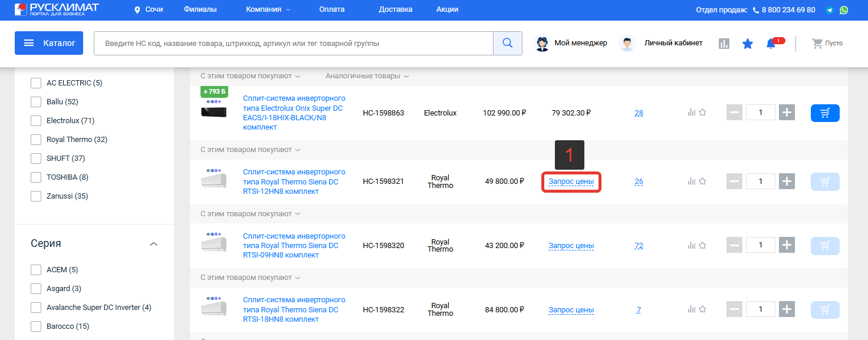Open the comparison chart icon in header

pyautogui.click(x=724, y=44)
